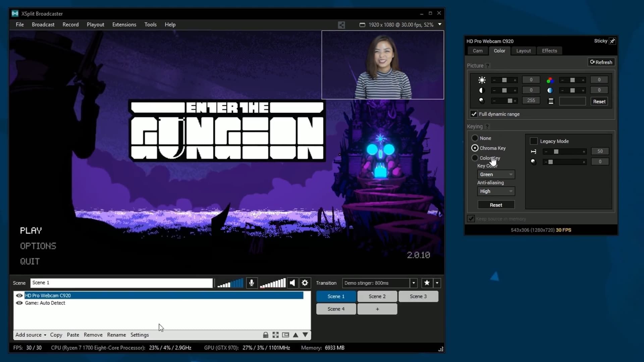Open the Key Color Green dropdown
Screen dimensions: 644x362
tap(496, 174)
